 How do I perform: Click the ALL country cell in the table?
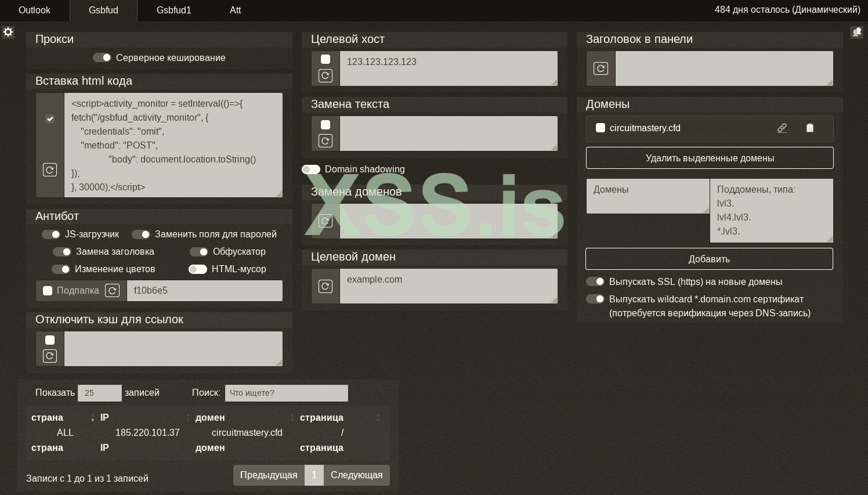[x=65, y=433]
